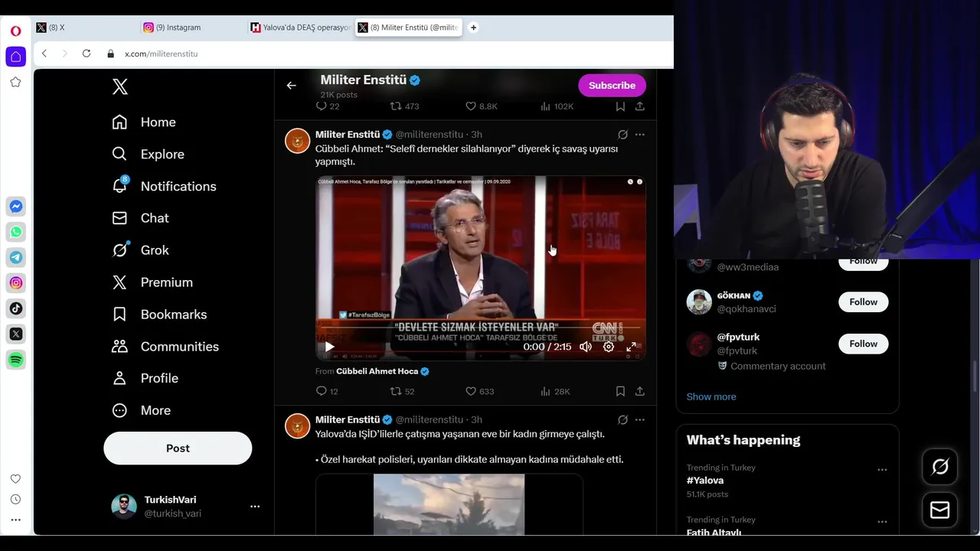Screen dimensions: 980x551
Task: Open video settings gear
Action: coord(609,347)
